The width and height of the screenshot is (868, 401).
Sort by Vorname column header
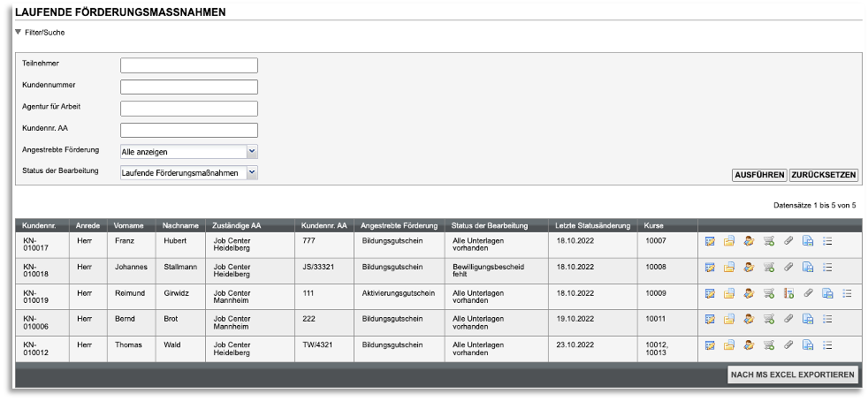click(x=129, y=225)
